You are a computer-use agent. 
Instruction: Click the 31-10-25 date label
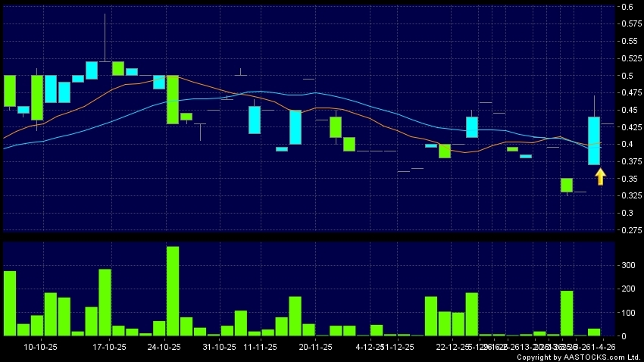219,347
